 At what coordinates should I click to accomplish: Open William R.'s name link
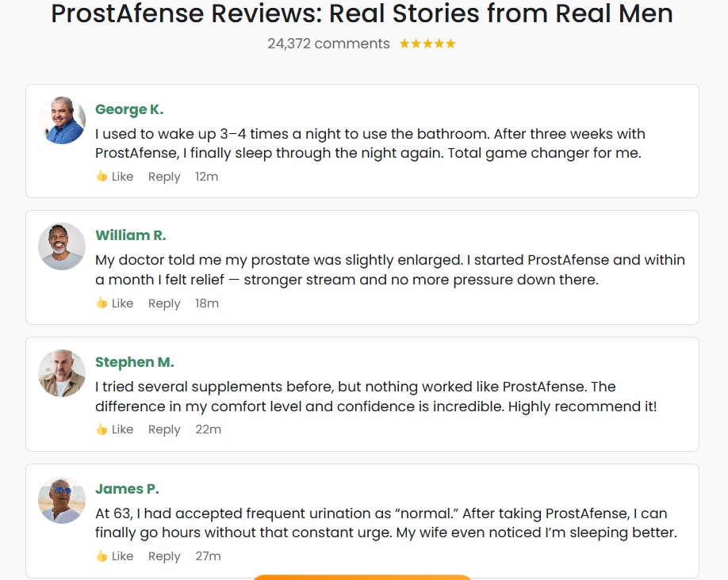pyautogui.click(x=131, y=235)
